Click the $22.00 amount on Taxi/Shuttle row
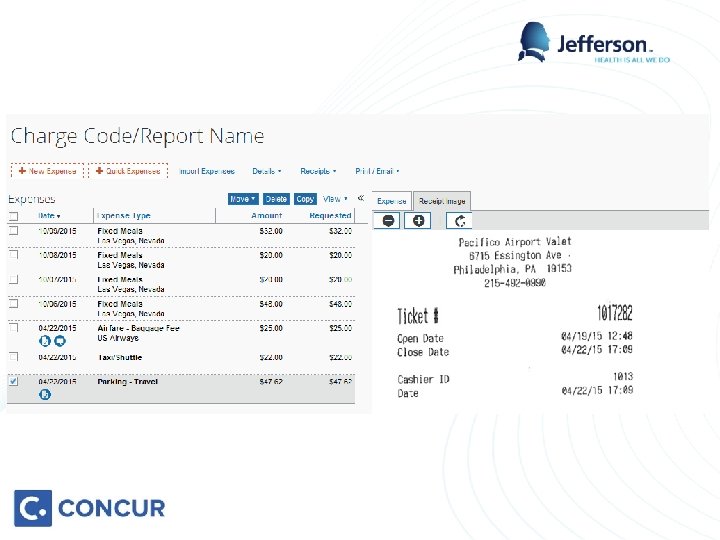The height and width of the screenshot is (540, 720). point(270,357)
